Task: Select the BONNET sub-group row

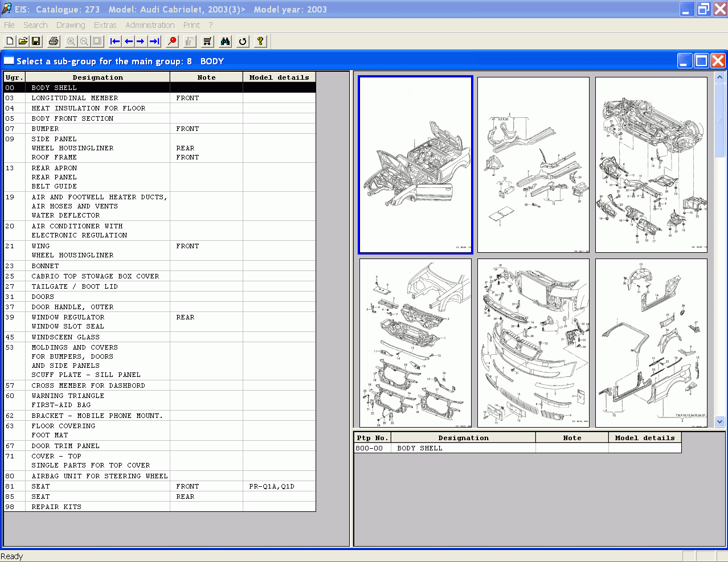Action: (x=159, y=266)
